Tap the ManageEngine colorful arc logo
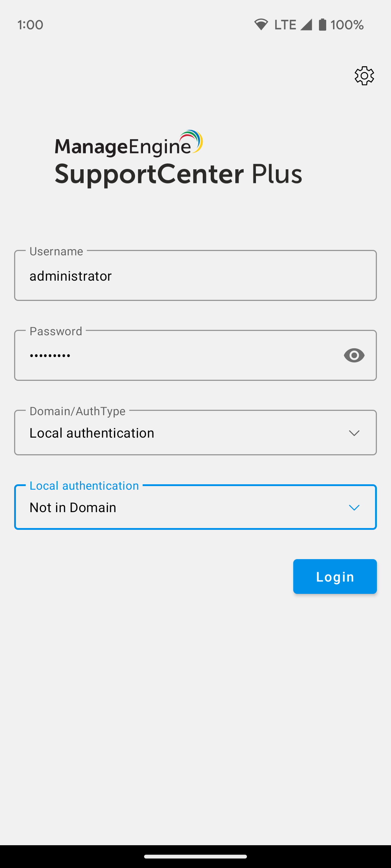This screenshot has width=391, height=868. 192,141
